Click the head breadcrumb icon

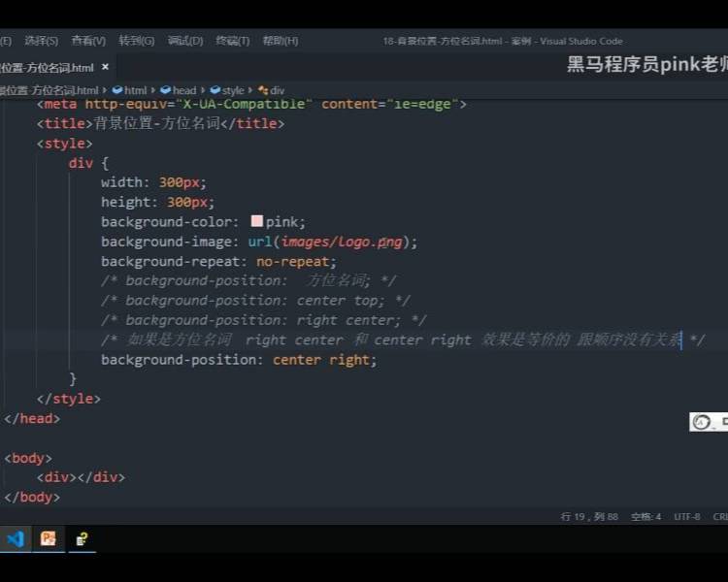pyautogui.click(x=165, y=90)
